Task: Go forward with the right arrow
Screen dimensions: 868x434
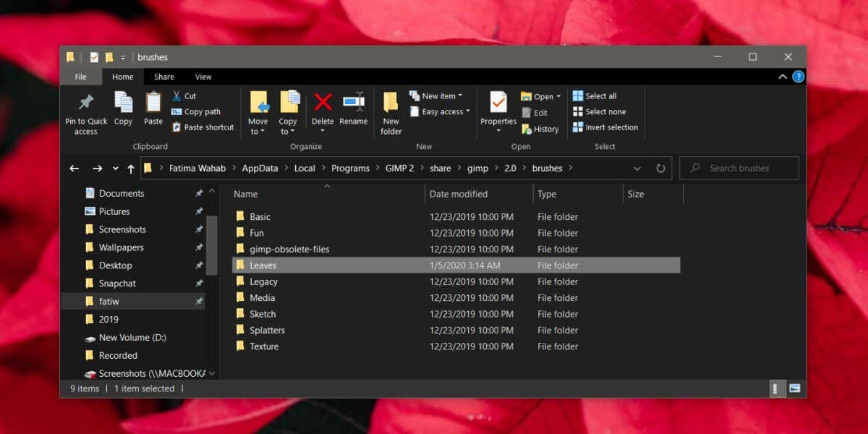Action: click(98, 169)
